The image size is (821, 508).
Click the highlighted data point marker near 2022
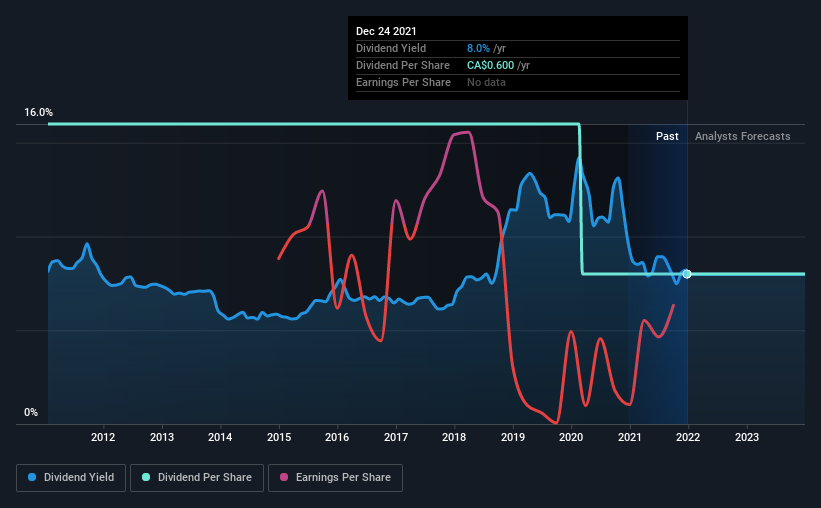pos(687,274)
